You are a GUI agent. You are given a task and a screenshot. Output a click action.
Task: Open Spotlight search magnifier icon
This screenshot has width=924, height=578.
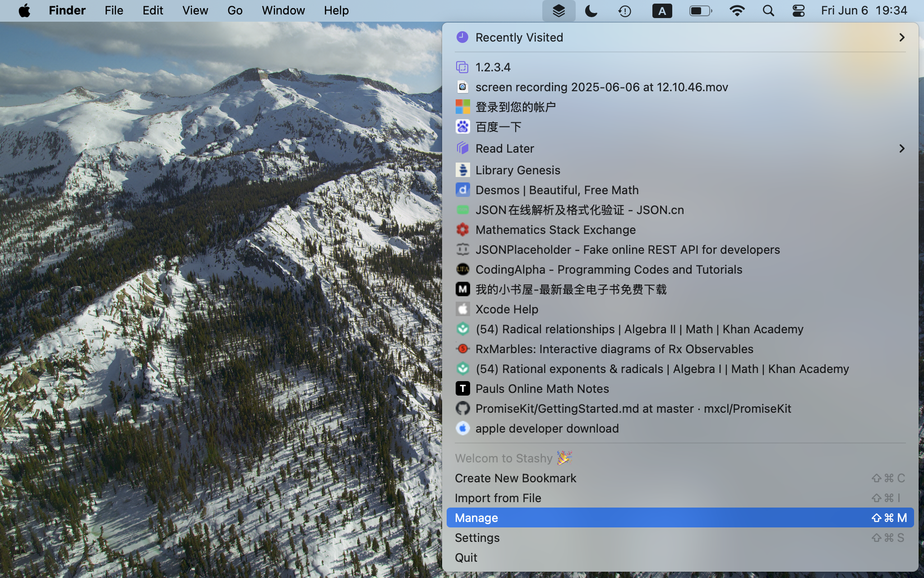(768, 11)
